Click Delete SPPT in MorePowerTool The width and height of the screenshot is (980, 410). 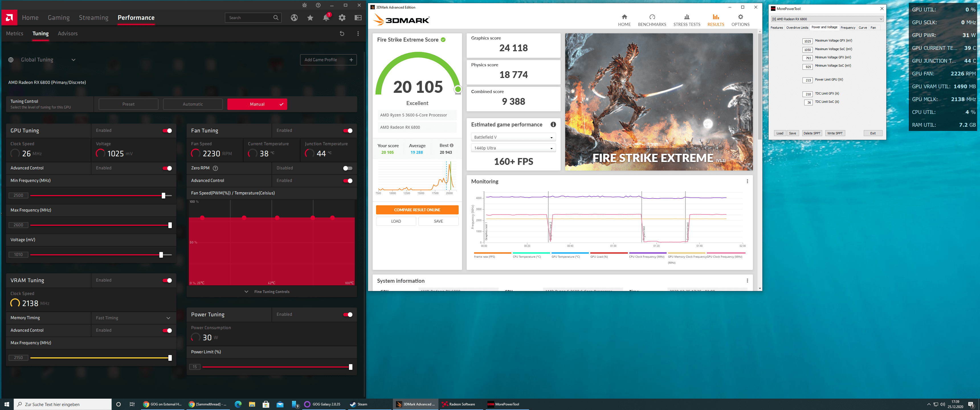pyautogui.click(x=811, y=133)
